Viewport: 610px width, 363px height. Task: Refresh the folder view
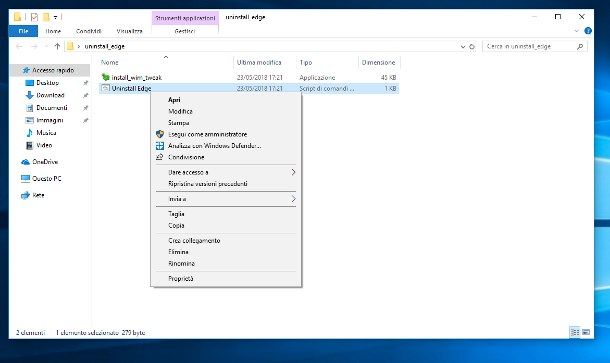click(x=472, y=46)
